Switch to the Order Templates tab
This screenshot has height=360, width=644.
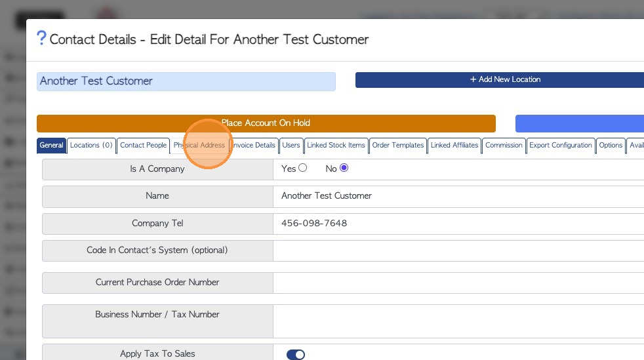398,146
